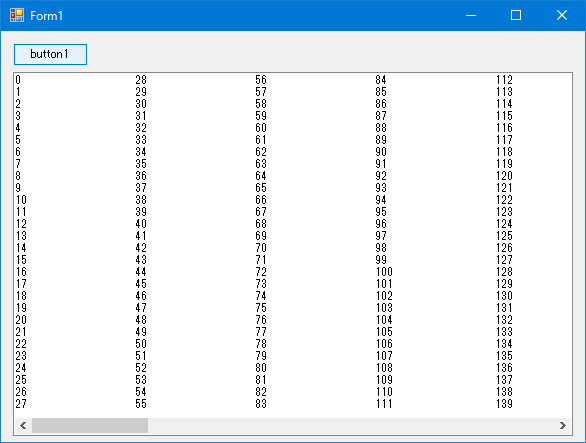Click the list's right scroll arrow
The width and height of the screenshot is (586, 443).
pyautogui.click(x=563, y=425)
